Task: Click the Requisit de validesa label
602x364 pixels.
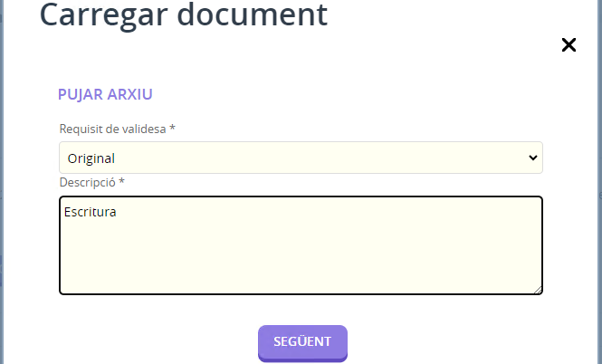Action: click(112, 129)
